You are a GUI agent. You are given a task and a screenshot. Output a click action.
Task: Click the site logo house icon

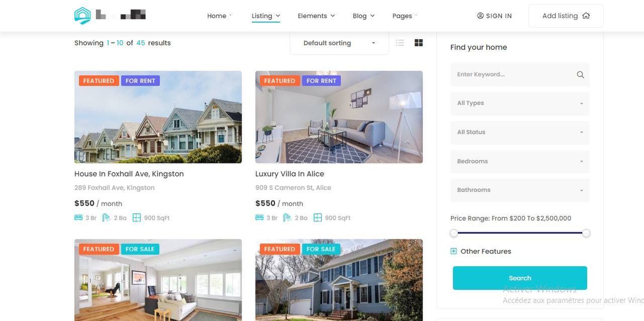coord(83,16)
